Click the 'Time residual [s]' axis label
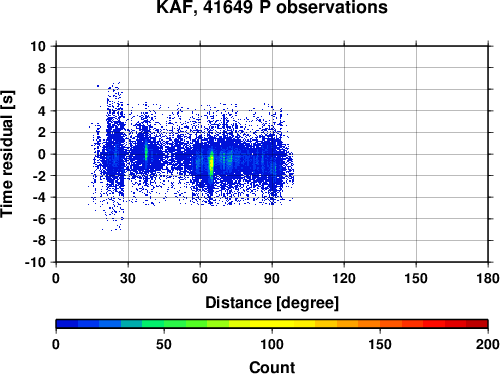500x374 pixels. pos(7,154)
